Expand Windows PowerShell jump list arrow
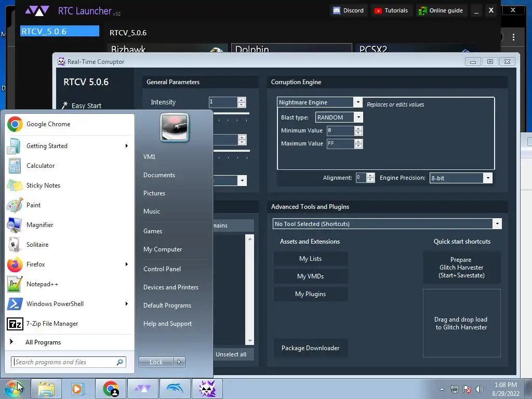 pyautogui.click(x=127, y=303)
